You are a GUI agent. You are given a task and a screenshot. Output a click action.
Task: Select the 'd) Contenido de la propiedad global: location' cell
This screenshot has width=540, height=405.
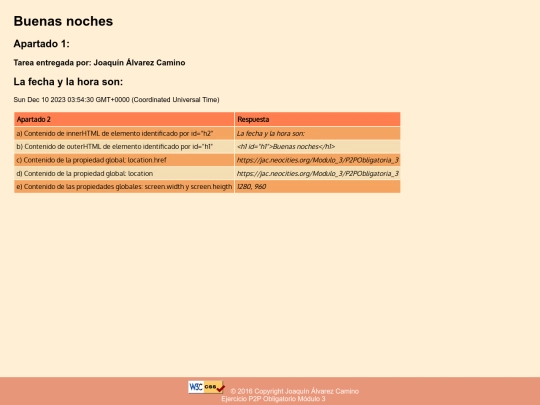124,174
